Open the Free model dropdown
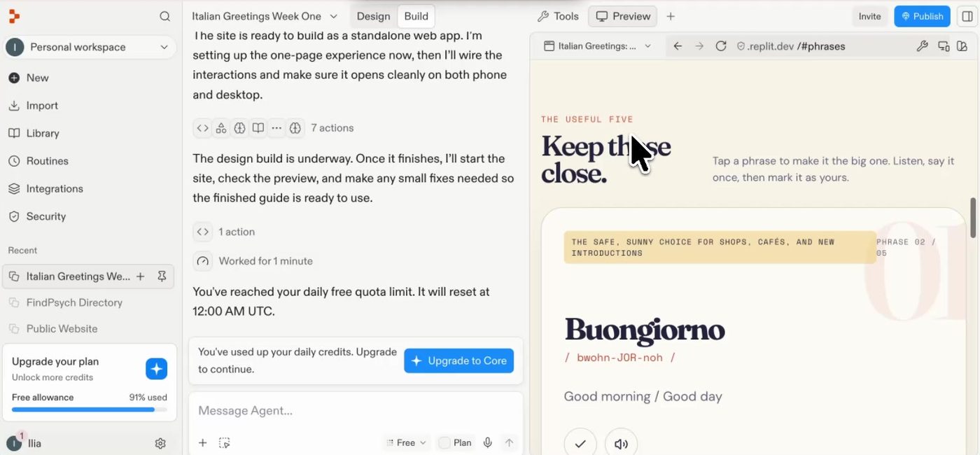The image size is (980, 455). [x=406, y=442]
